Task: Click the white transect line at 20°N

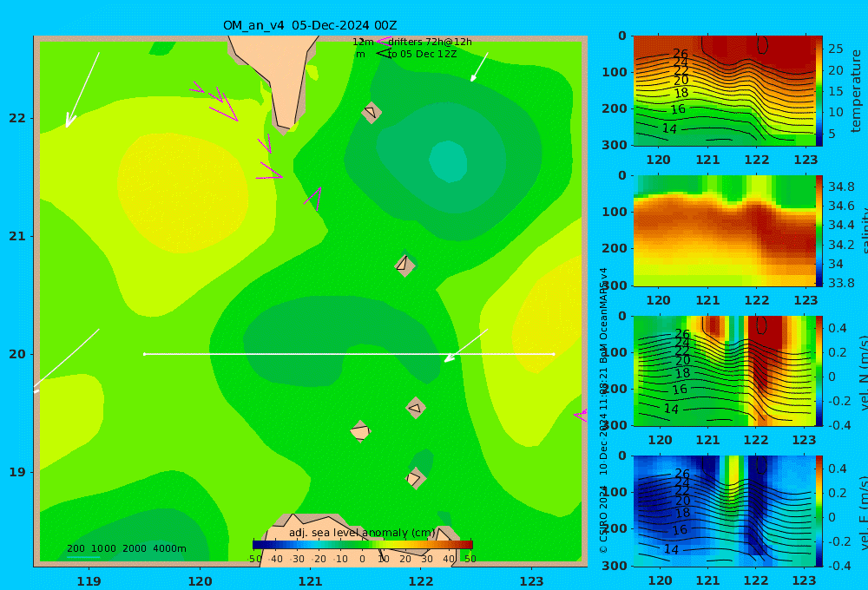Action: click(x=349, y=354)
